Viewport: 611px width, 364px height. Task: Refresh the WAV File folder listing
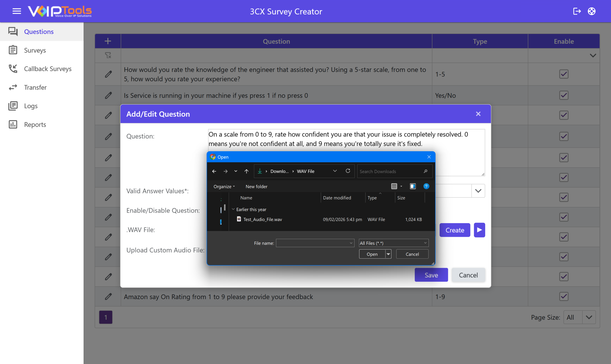tap(348, 171)
